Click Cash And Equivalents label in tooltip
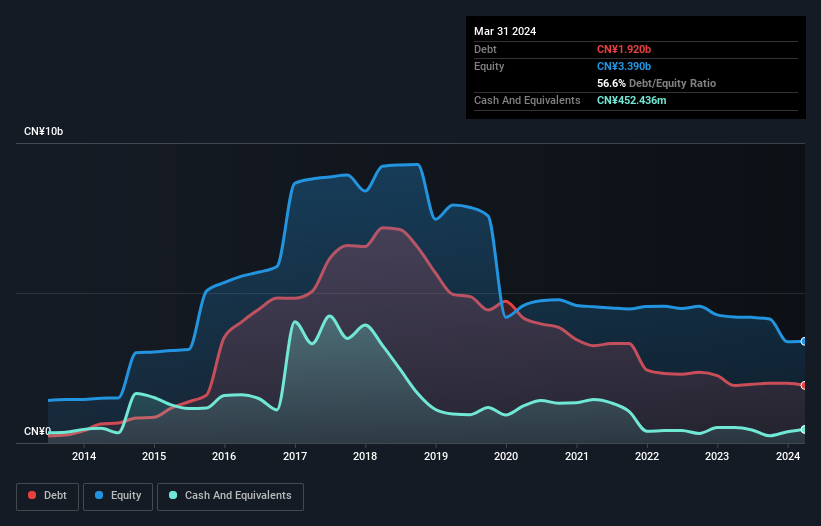 click(x=527, y=100)
